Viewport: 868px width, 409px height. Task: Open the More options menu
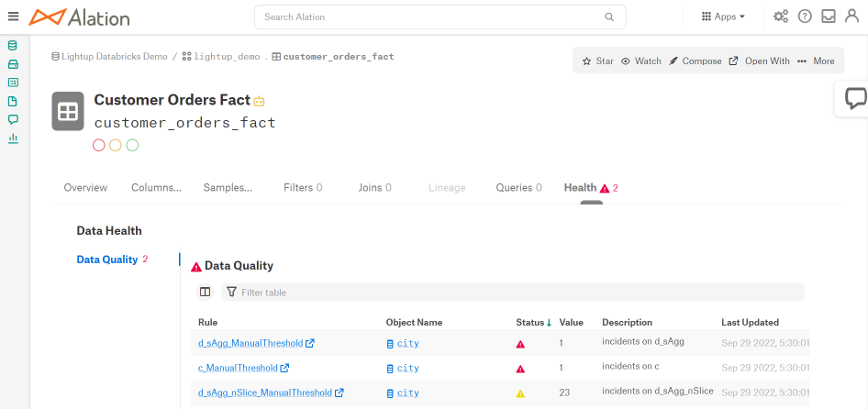pyautogui.click(x=816, y=61)
